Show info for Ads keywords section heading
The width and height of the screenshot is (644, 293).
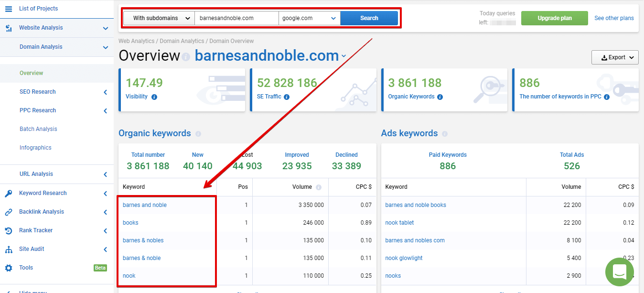click(445, 134)
